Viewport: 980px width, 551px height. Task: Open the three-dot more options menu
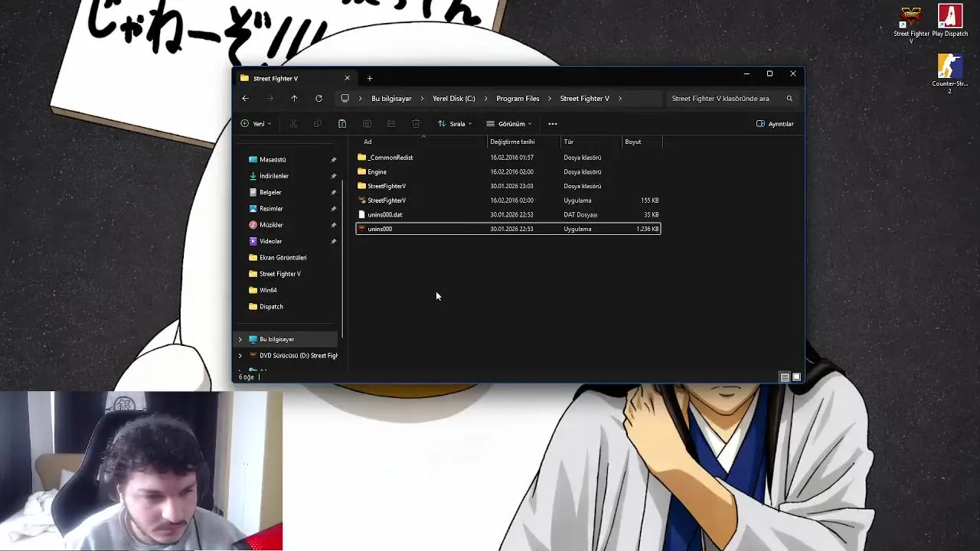click(553, 124)
